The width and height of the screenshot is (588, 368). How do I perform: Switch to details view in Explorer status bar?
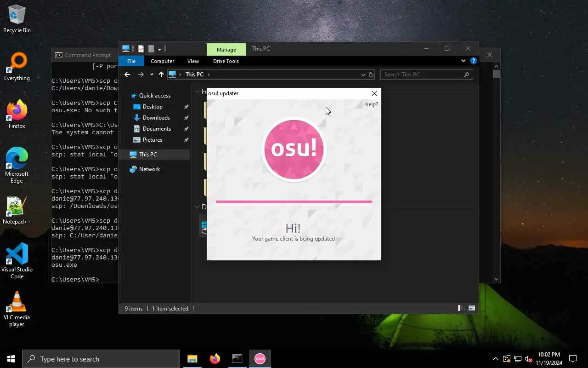pyautogui.click(x=462, y=309)
